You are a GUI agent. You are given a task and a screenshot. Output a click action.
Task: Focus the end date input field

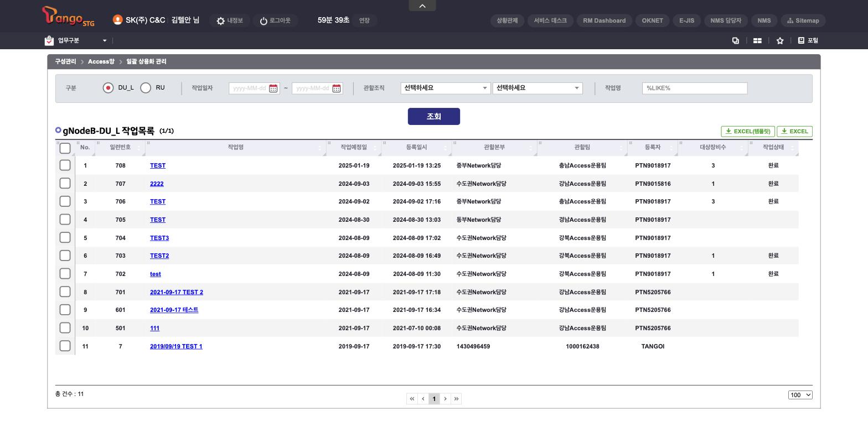point(312,88)
